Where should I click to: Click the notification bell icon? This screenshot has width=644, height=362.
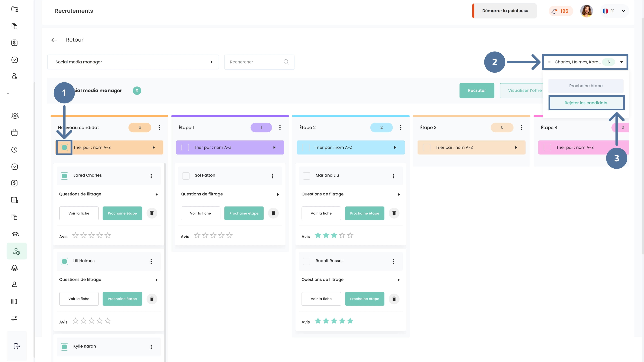(554, 11)
